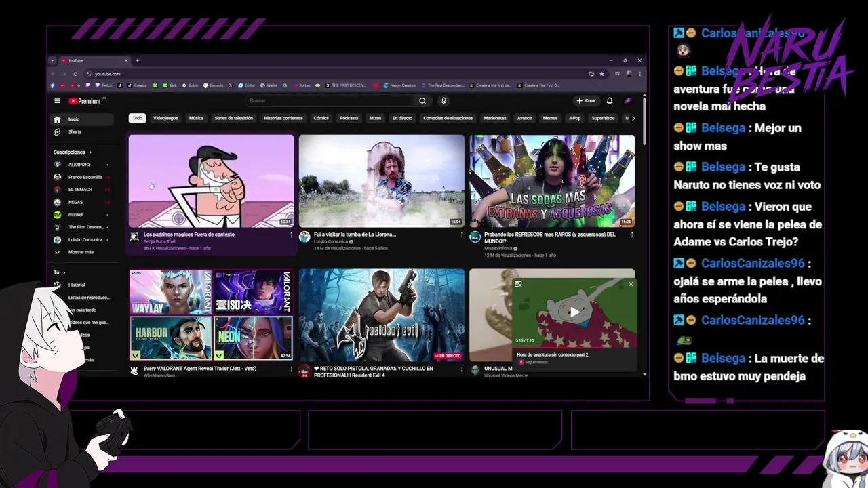Screen dimensions: 868x488
Task: Click the Benja Guns Troll channel name
Action: [x=159, y=241]
